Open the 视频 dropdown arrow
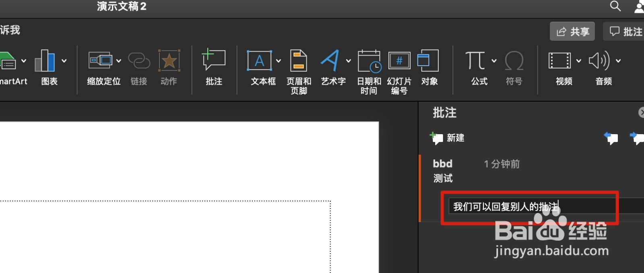644x273 pixels. pyautogui.click(x=578, y=61)
